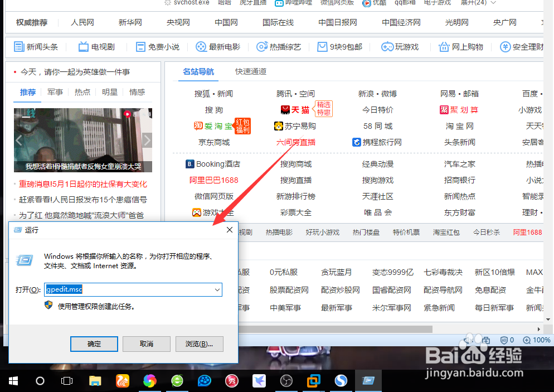Open Task View in the taskbar
This screenshot has height=392, width=554.
tap(67, 381)
